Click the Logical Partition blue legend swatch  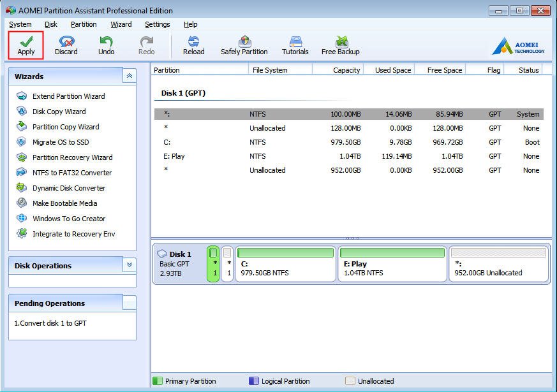254,381
